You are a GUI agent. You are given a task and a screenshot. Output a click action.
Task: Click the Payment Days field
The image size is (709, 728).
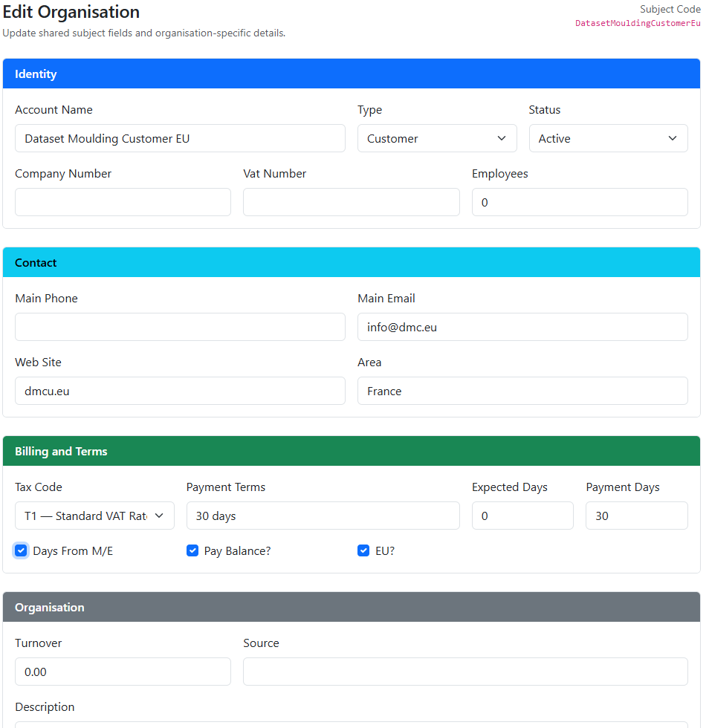click(x=636, y=516)
